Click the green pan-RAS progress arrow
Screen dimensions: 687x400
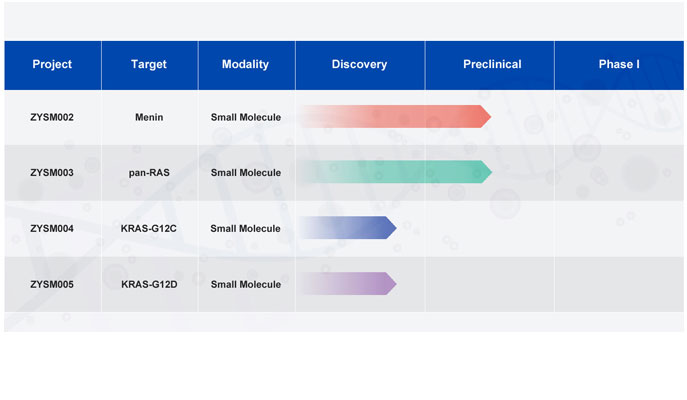click(x=395, y=172)
